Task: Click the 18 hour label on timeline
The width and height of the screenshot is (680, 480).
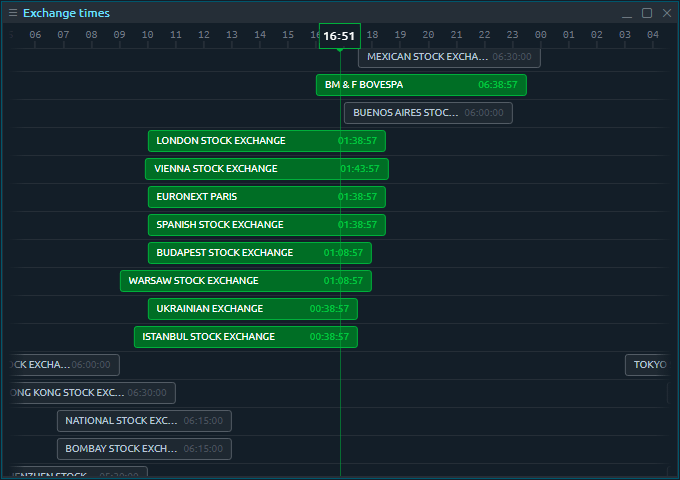Action: click(372, 35)
